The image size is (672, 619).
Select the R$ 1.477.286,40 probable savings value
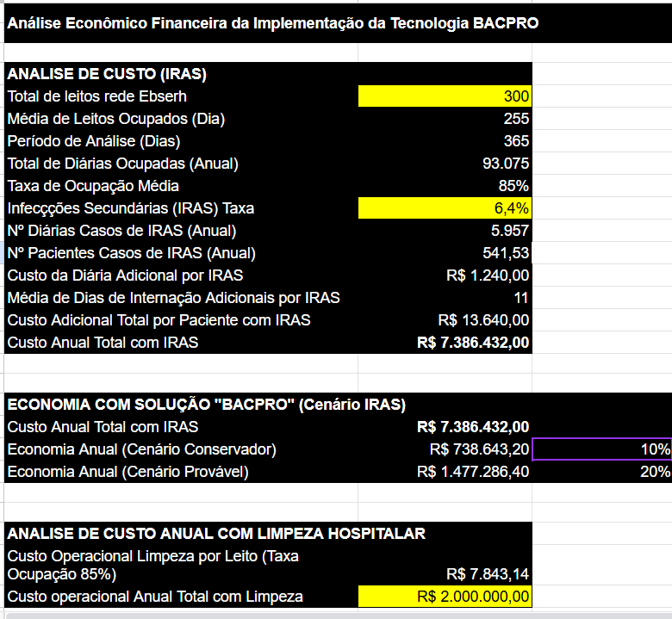pyautogui.click(x=445, y=472)
